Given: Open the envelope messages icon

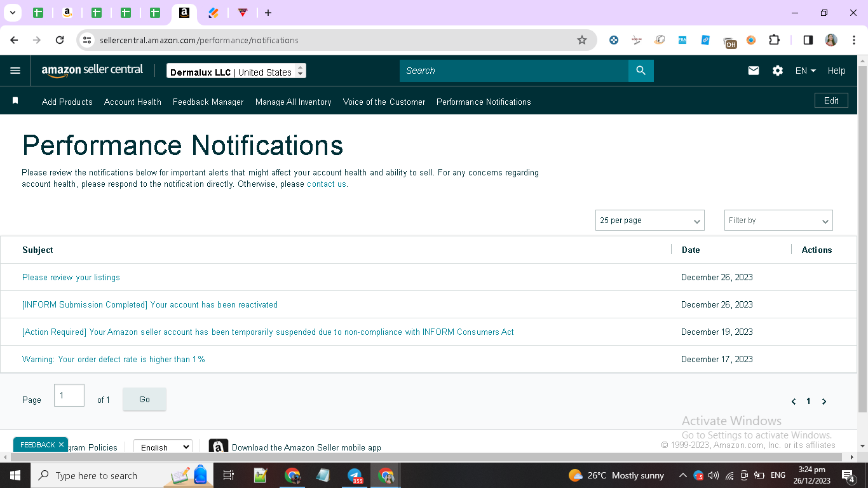Looking at the screenshot, I should coord(754,71).
